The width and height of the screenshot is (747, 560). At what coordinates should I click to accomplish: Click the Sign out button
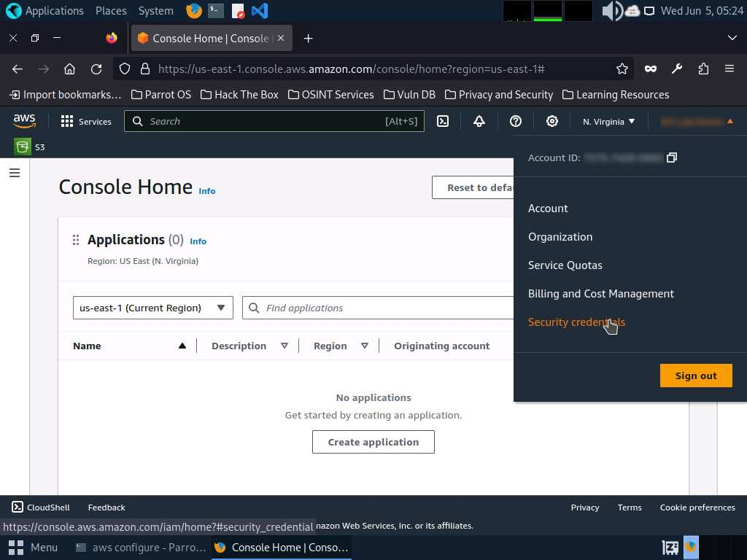click(695, 376)
